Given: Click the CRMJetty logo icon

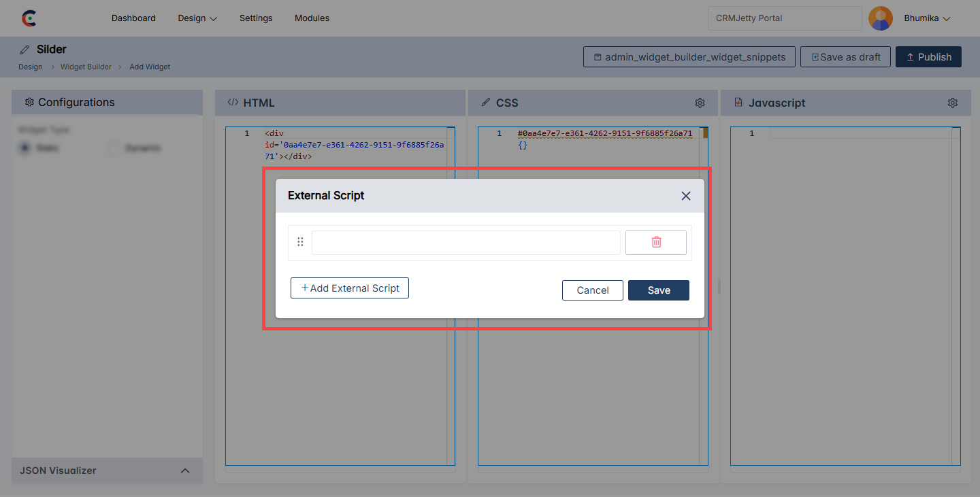Looking at the screenshot, I should [x=29, y=18].
